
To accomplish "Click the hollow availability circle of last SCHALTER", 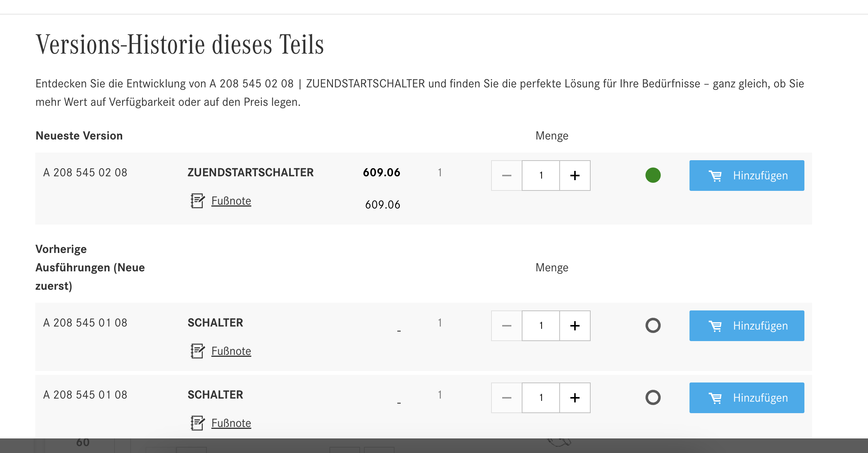I will tap(653, 397).
